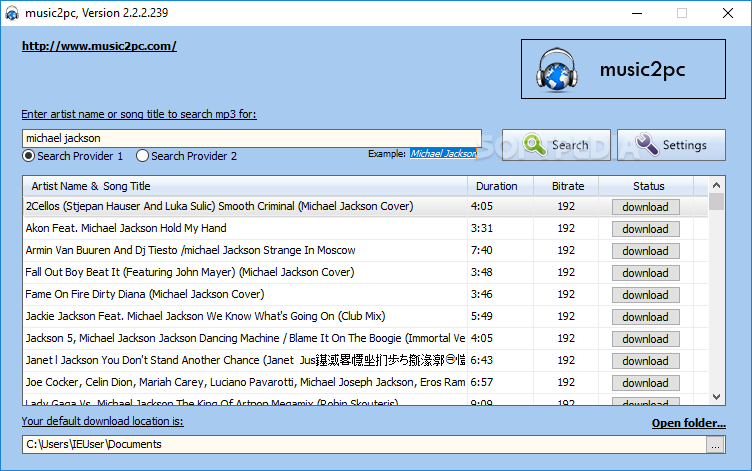
Task: Click the music2pc headphones globe logo
Action: point(556,70)
